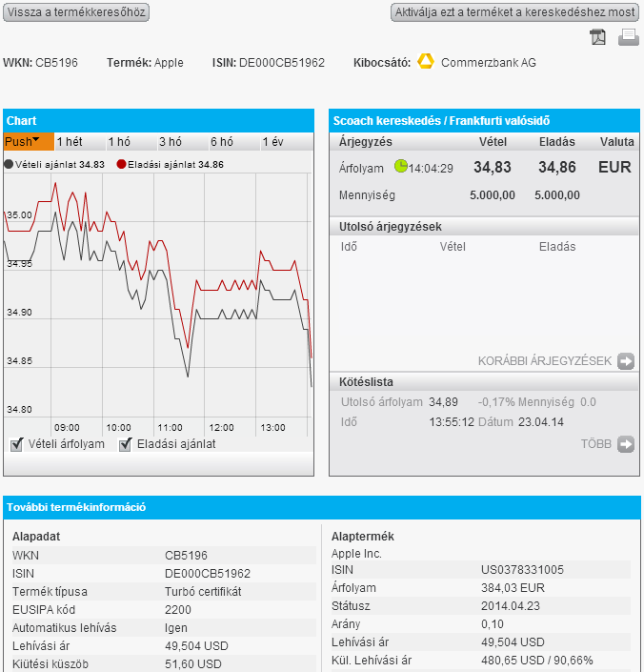Click the Arány value 0,10
This screenshot has width=644, height=672.
(x=493, y=624)
